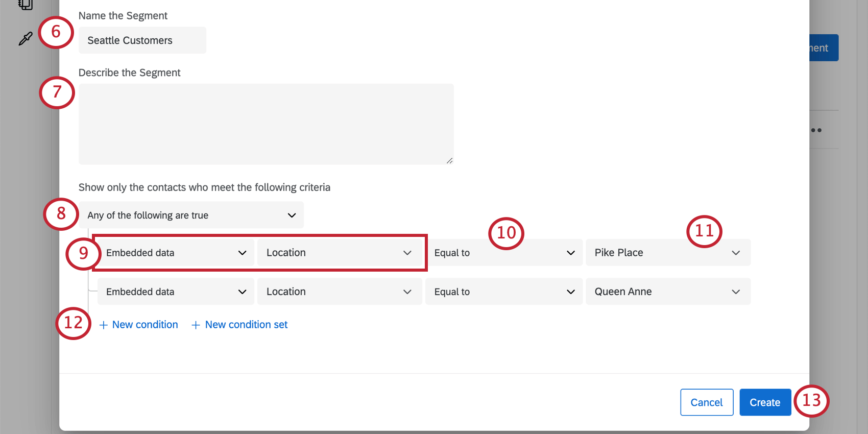Open second row's Location field dropdown
The image size is (868, 434).
click(x=339, y=292)
